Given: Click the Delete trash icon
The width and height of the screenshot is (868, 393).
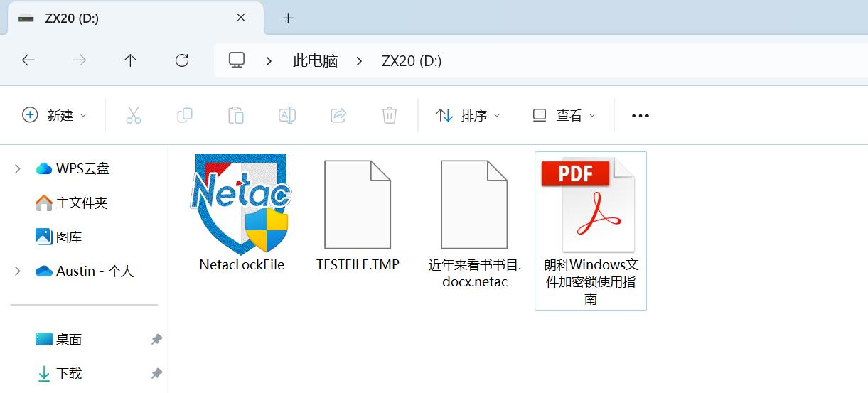Looking at the screenshot, I should 390,115.
